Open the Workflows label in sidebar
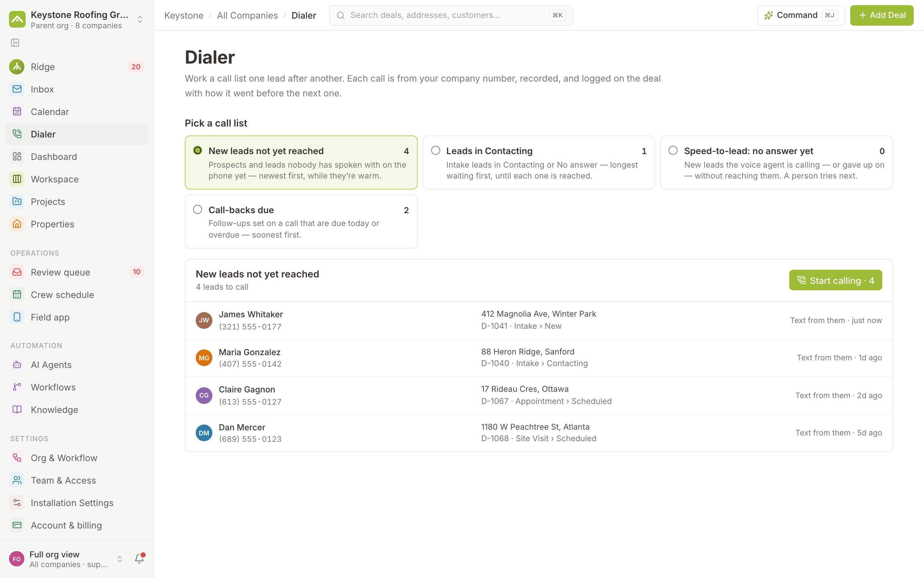This screenshot has height=578, width=924. pos(53,387)
